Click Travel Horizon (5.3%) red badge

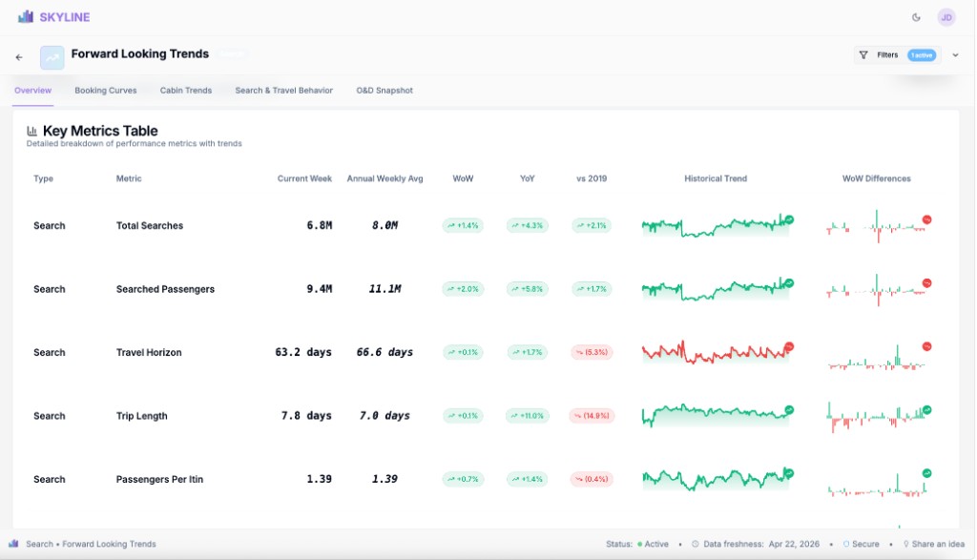point(592,353)
